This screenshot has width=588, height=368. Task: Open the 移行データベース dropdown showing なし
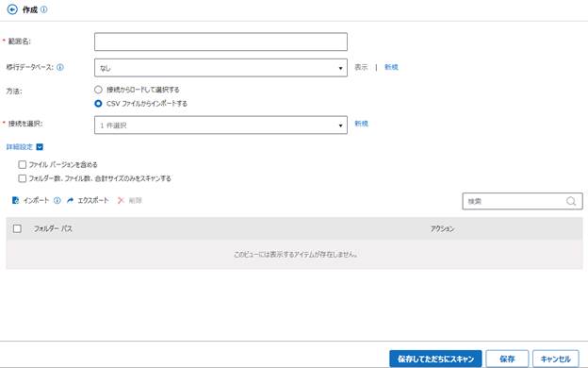(220, 68)
